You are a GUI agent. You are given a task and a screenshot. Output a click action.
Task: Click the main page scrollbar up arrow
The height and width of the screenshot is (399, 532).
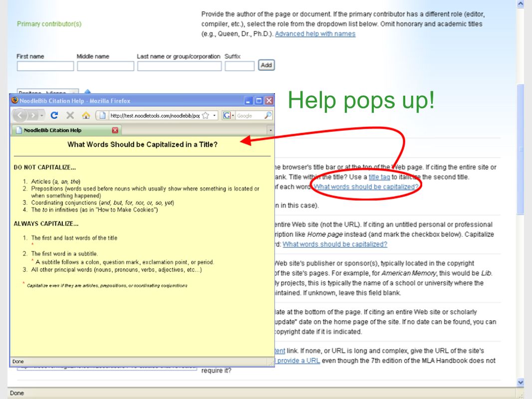[x=521, y=3]
